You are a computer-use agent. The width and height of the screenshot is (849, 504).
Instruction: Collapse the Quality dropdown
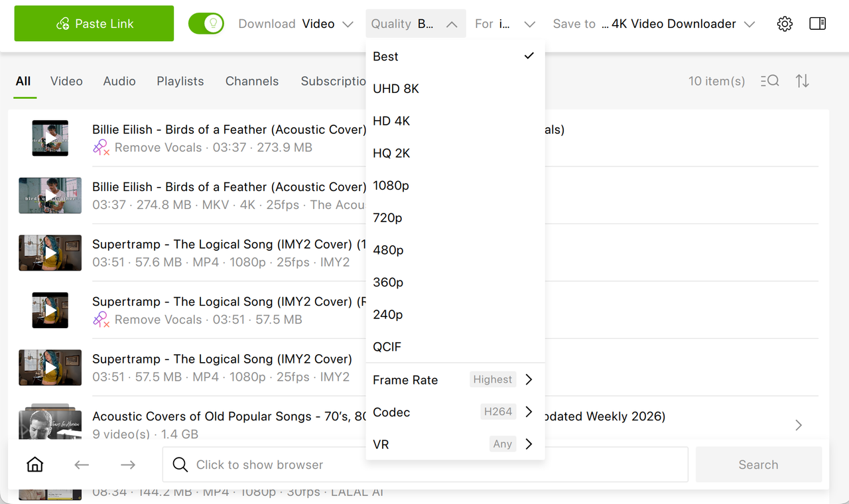coord(415,24)
